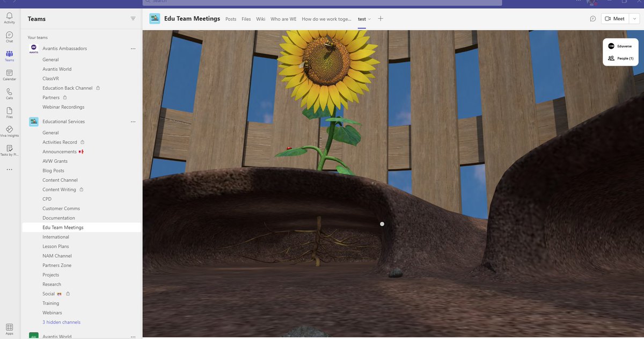Image resolution: width=644 pixels, height=339 pixels.
Task: Open the tab conversation icon
Action: coord(592,18)
